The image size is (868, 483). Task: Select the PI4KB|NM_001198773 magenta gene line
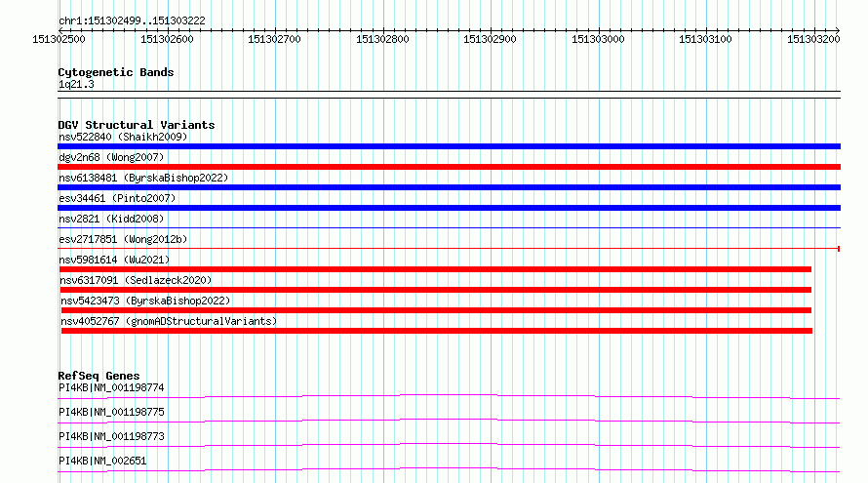click(449, 445)
